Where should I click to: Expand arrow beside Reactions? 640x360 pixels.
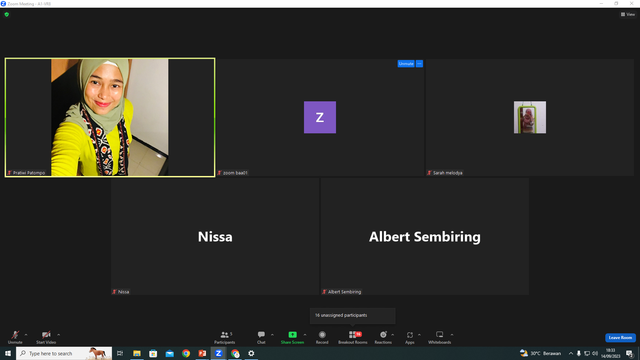[x=393, y=335]
